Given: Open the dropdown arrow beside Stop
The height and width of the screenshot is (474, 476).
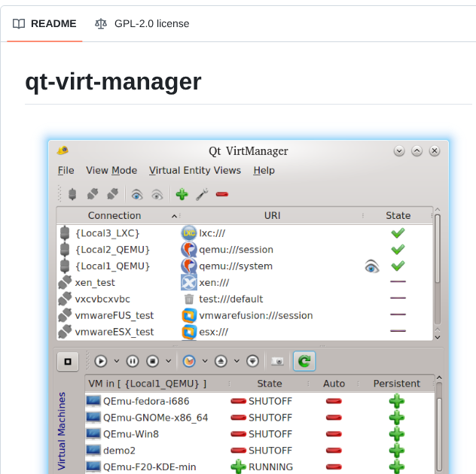Looking at the screenshot, I should pos(169,361).
